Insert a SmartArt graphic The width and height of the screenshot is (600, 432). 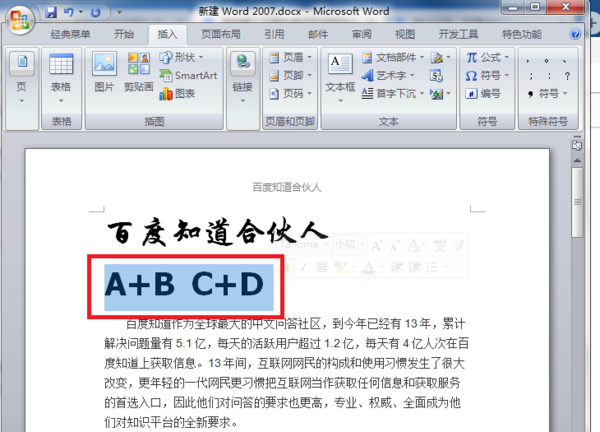188,76
